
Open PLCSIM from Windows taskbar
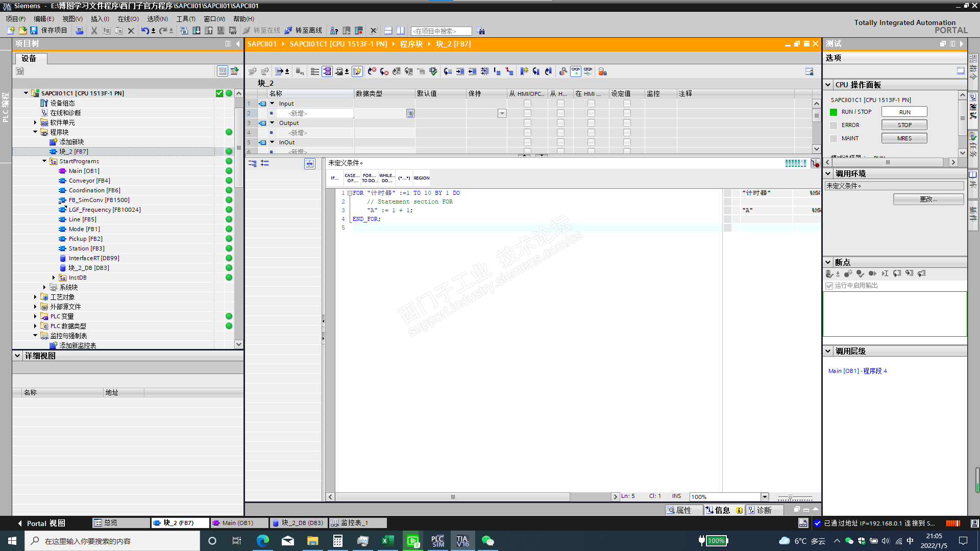[x=437, y=541]
